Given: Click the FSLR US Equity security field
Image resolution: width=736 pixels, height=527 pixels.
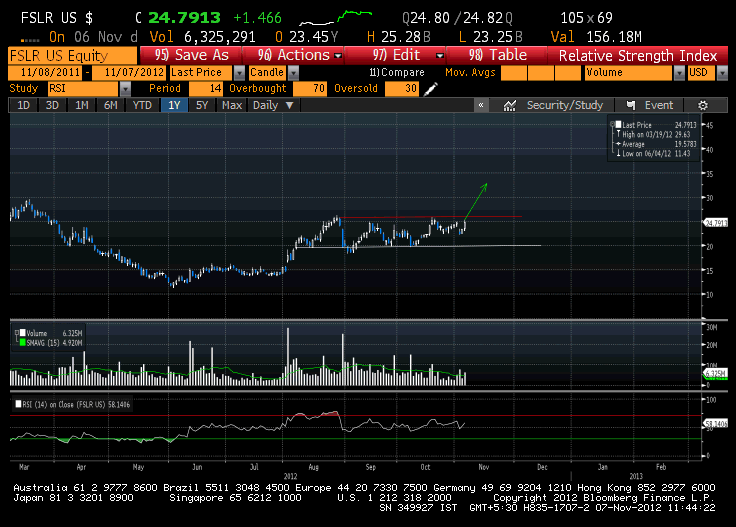Looking at the screenshot, I should [73, 55].
